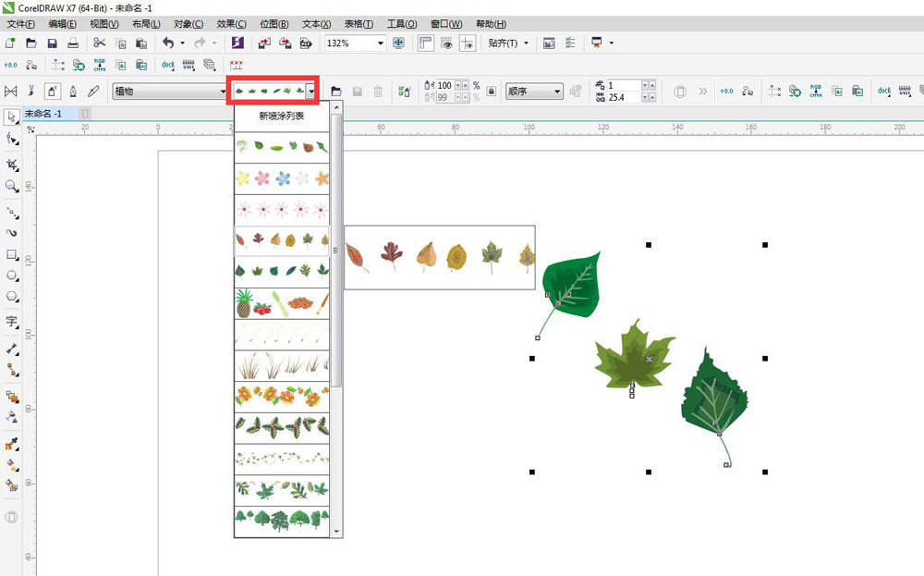Screen dimensions: 924x576
Task: Select the autumn leaves spray pattern thumbnail
Action: tap(282, 241)
